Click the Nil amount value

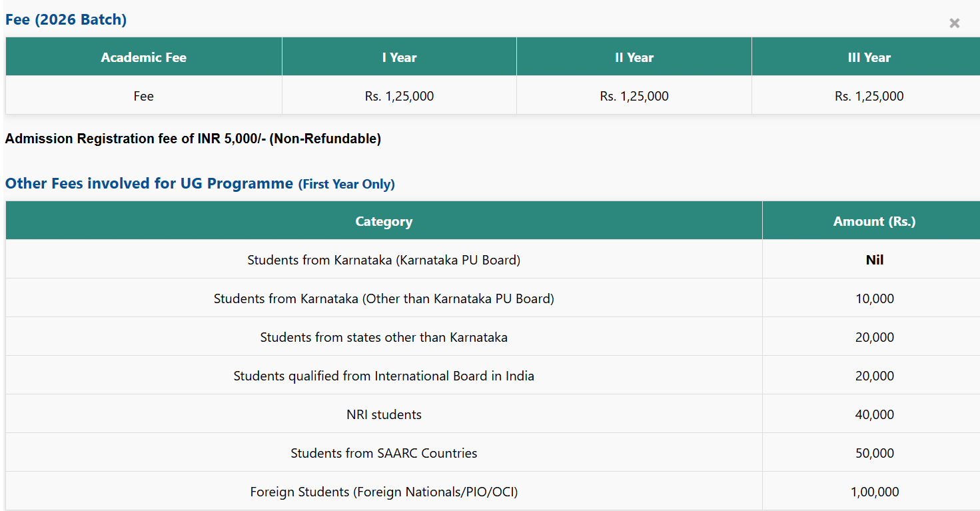click(874, 260)
